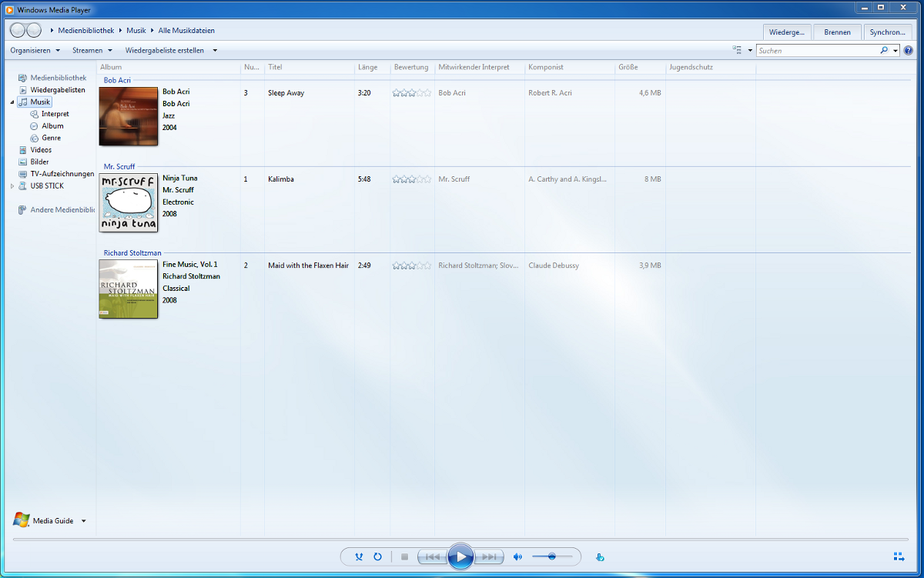Rate Kalimba using its stars
Screen dimensions: 924x578
[x=411, y=179]
